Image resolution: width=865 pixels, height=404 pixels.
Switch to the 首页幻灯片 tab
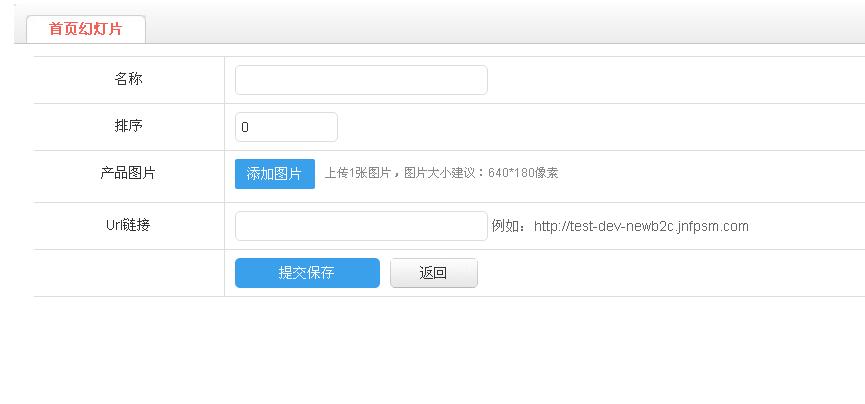[86, 29]
